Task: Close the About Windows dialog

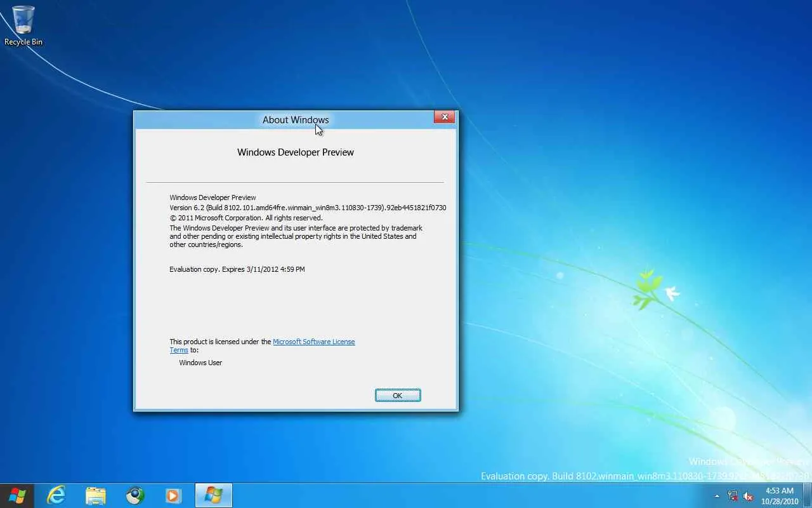Action: pos(445,117)
